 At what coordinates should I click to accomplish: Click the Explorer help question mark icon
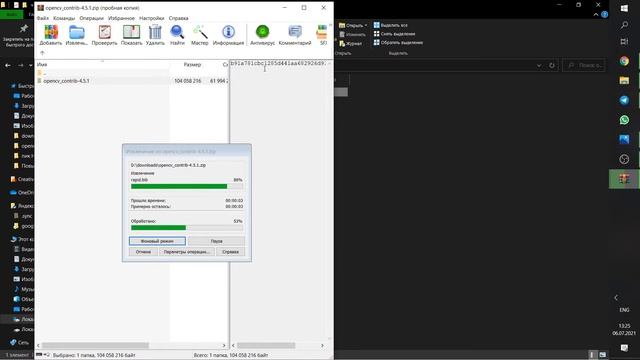point(604,14)
